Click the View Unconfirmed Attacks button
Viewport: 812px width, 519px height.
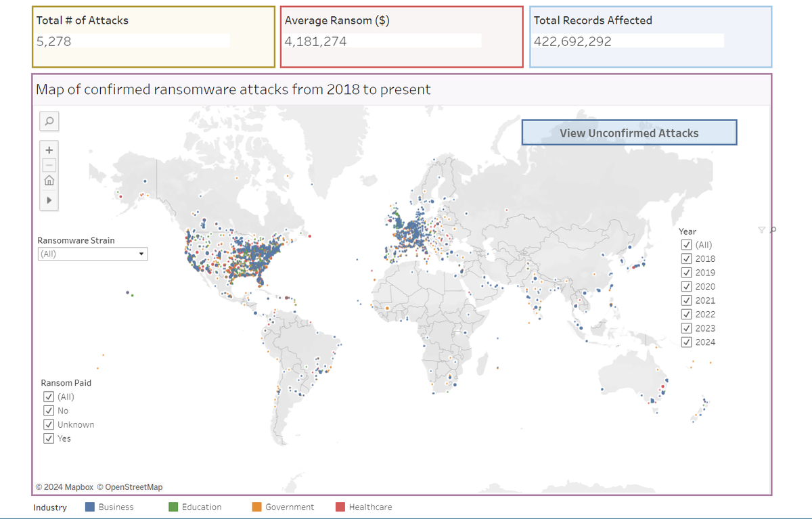[629, 132]
